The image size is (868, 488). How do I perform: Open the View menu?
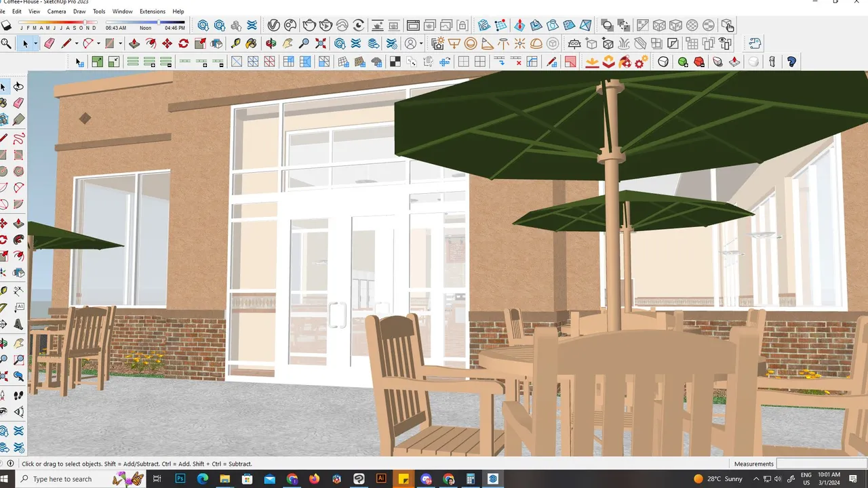click(34, 12)
